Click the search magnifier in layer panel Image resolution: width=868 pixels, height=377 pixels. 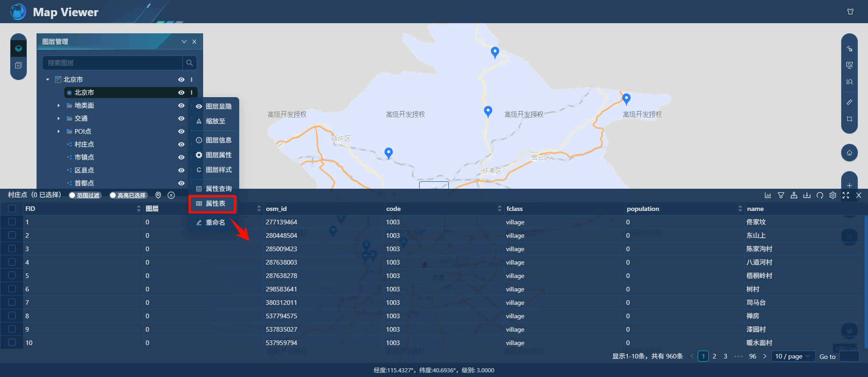pos(190,63)
